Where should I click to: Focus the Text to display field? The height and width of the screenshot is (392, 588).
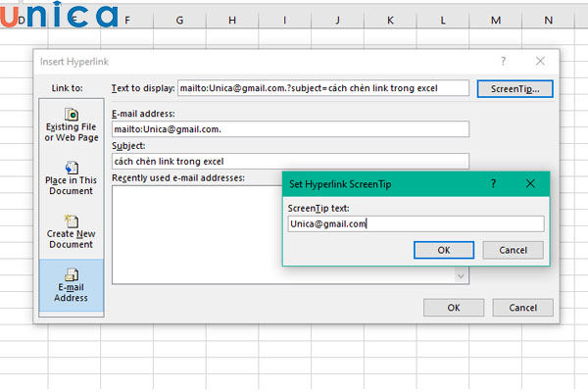point(323,88)
